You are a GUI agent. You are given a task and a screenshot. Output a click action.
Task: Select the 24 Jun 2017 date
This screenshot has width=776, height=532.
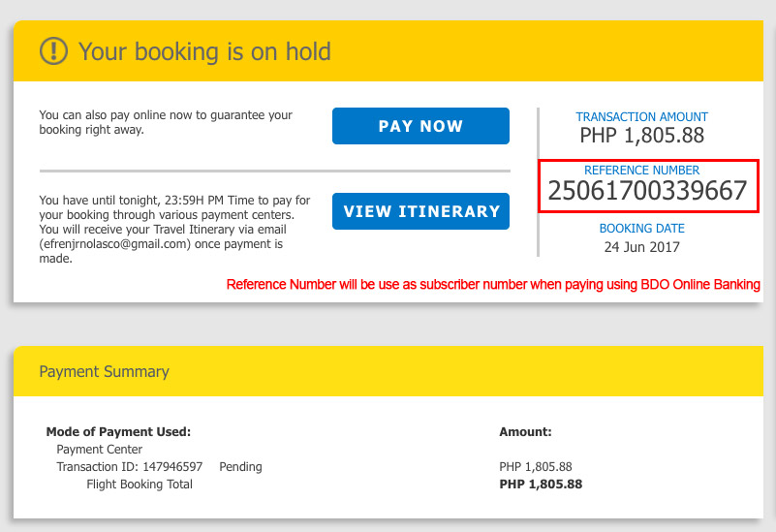pyautogui.click(x=642, y=247)
